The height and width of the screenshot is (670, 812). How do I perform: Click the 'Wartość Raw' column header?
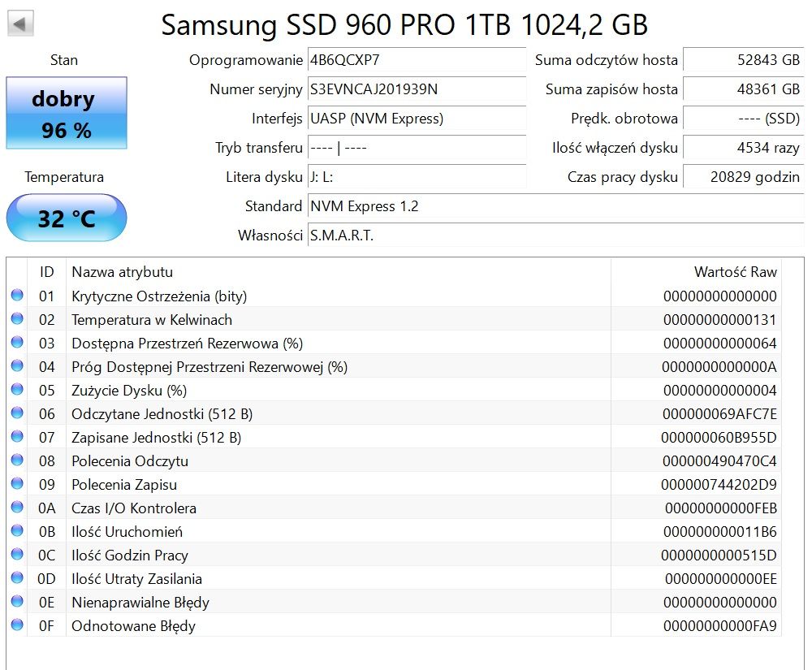697,272
